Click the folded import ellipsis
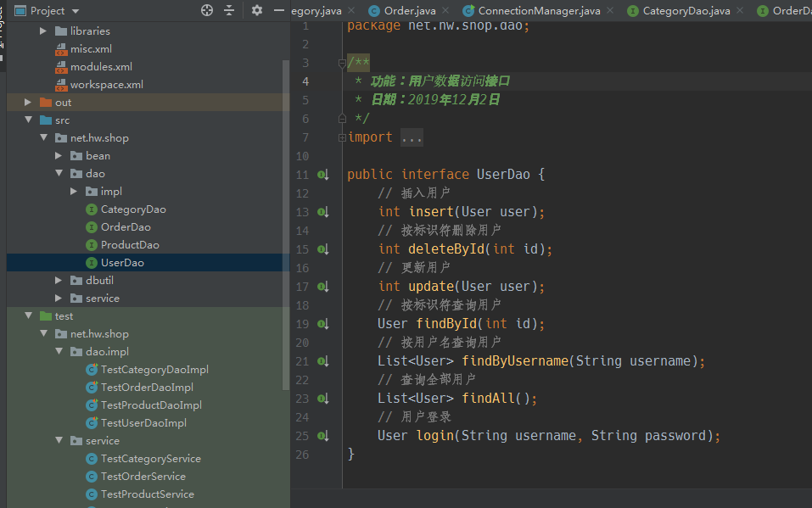812x508 pixels. pos(412,137)
